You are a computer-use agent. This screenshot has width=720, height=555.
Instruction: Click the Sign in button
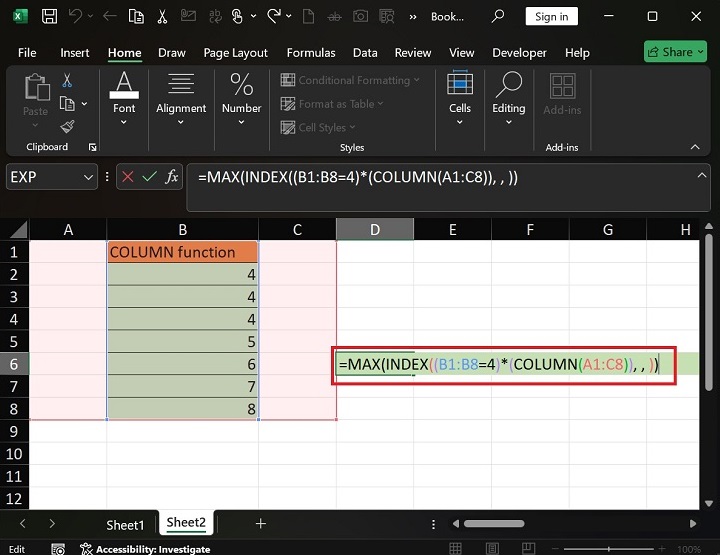click(x=551, y=17)
